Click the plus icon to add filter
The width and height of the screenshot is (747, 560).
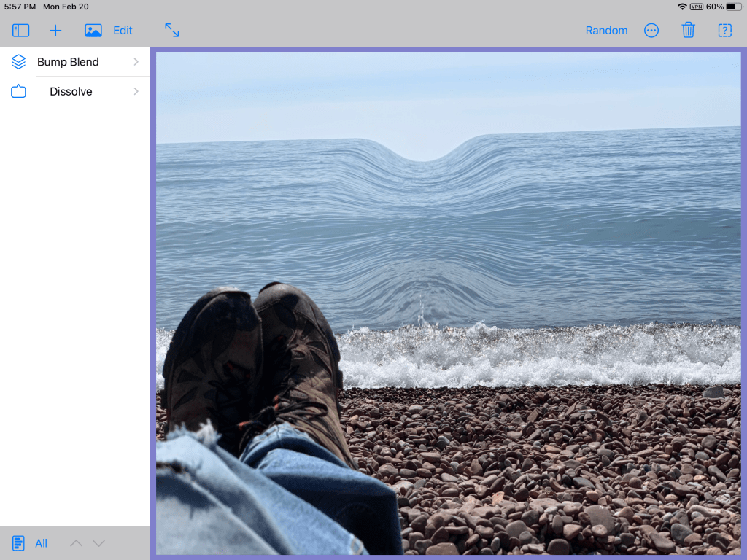(55, 31)
